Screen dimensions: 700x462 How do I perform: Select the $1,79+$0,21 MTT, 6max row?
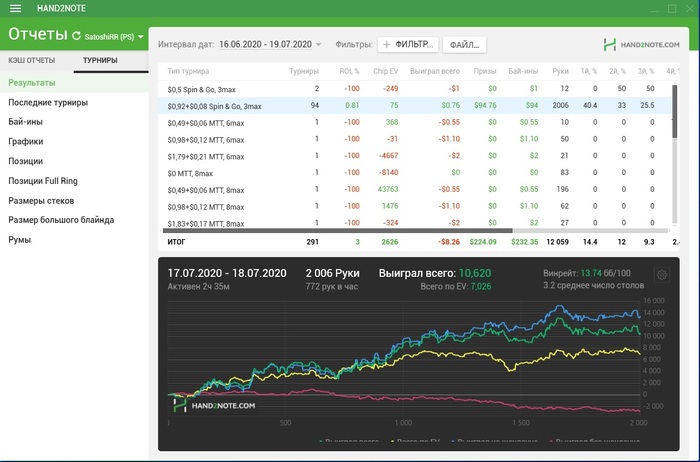(415, 156)
